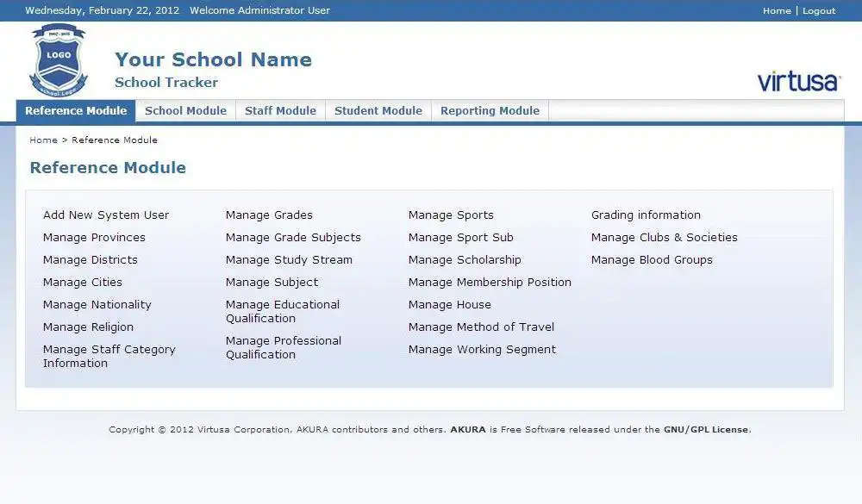Click the AKURA link in footer
Image resolution: width=862 pixels, height=504 pixels.
coord(468,430)
